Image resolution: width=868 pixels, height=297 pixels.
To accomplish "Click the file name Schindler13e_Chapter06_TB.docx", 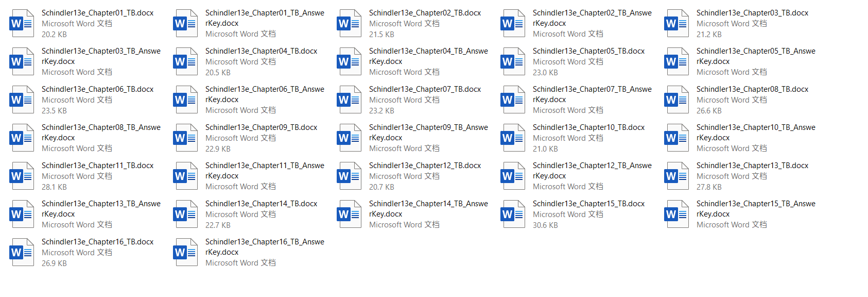I will pos(97,89).
